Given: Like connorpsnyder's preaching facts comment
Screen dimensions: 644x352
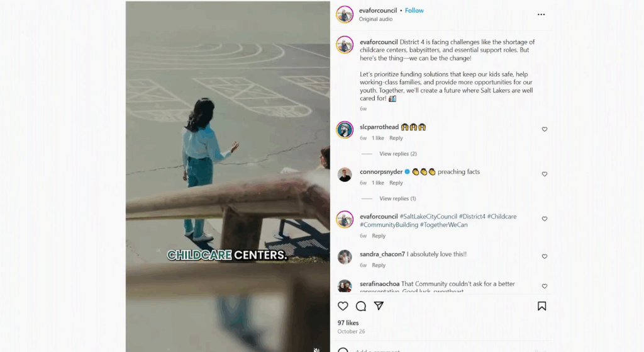Looking at the screenshot, I should 545,174.
